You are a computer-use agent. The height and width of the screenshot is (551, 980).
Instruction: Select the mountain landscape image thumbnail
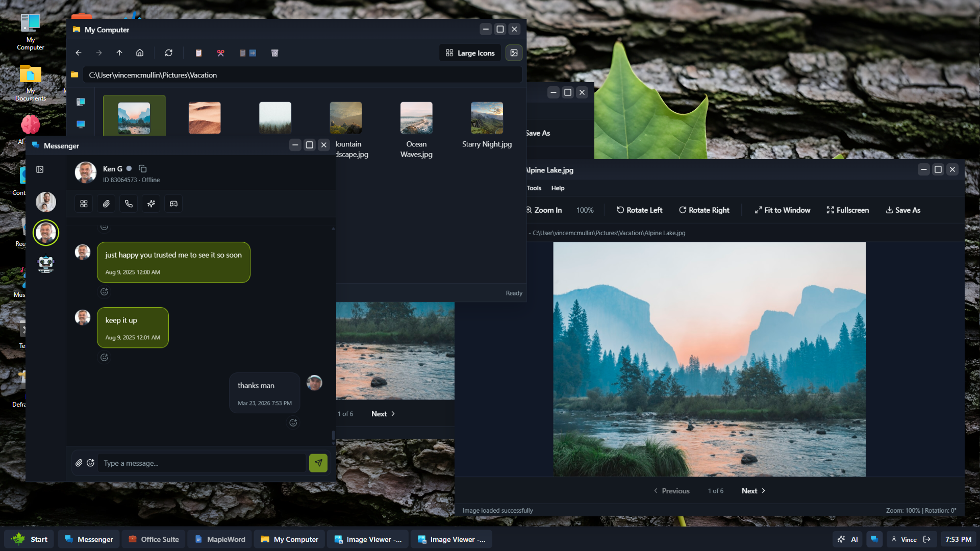pos(346,118)
